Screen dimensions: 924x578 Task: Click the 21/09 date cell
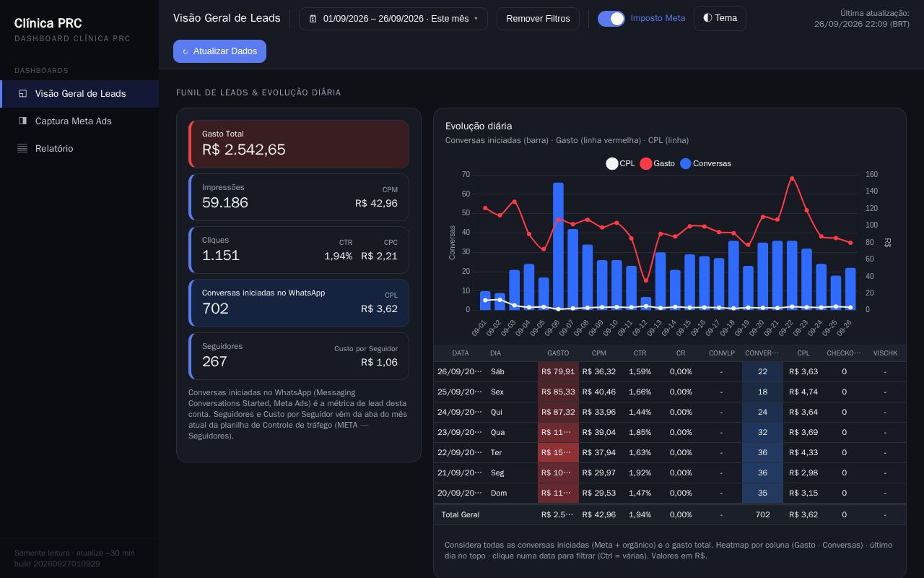[460, 473]
